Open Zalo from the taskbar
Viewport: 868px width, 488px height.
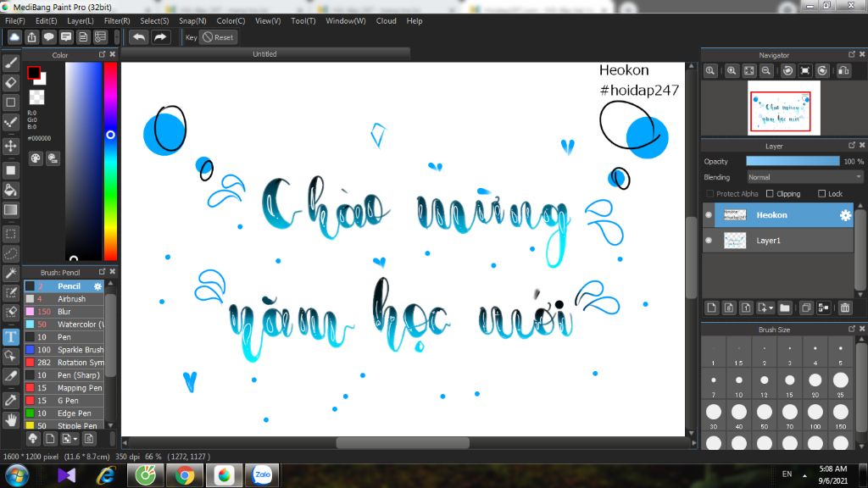point(263,474)
